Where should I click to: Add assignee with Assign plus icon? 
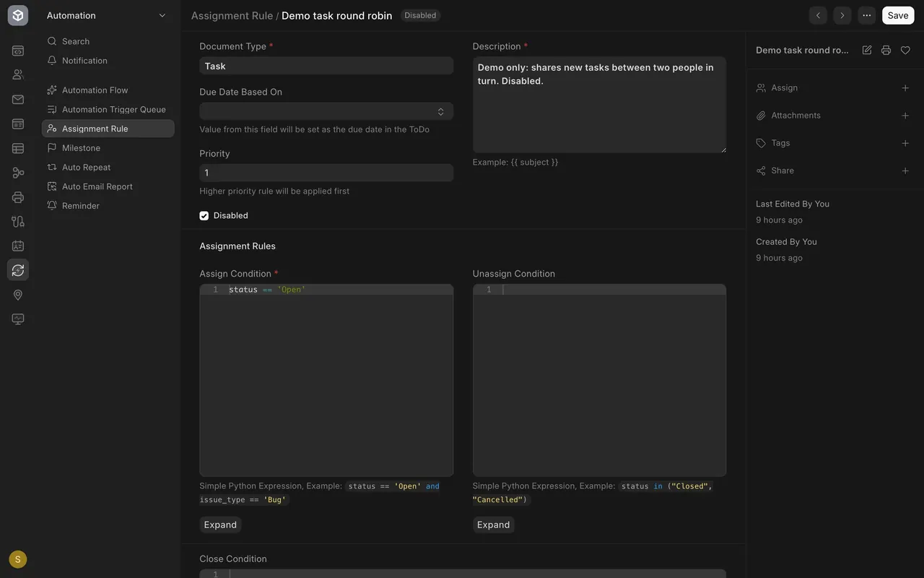905,87
